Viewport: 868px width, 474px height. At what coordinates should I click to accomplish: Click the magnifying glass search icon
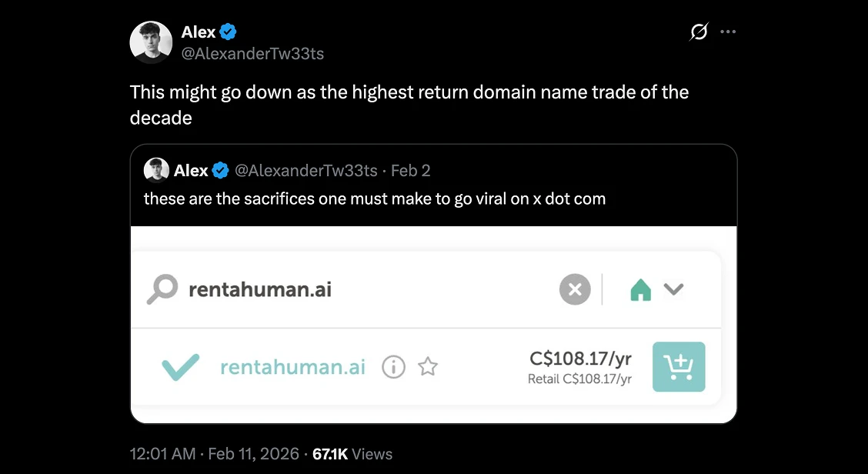click(x=162, y=290)
